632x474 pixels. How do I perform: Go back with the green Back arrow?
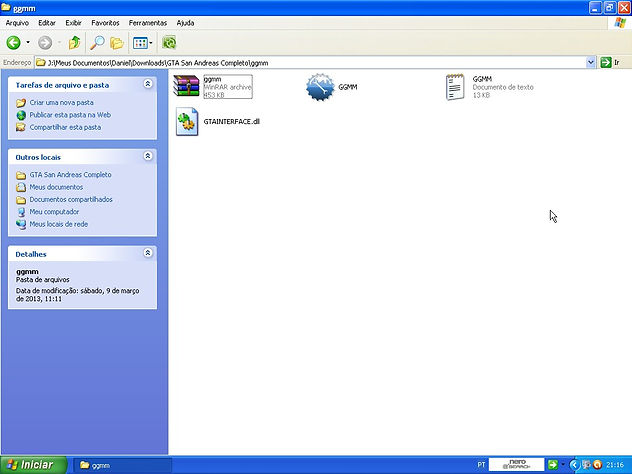(x=13, y=43)
